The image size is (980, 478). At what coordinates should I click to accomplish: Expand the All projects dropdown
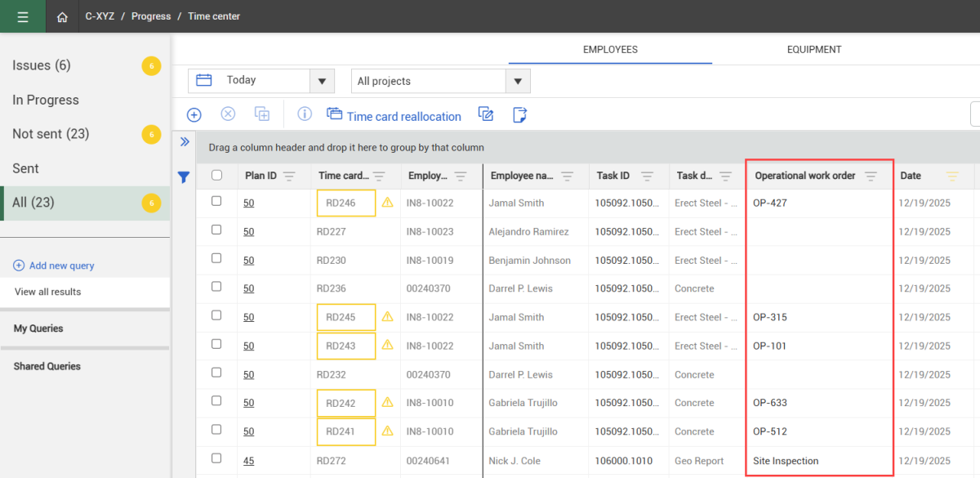tap(518, 81)
